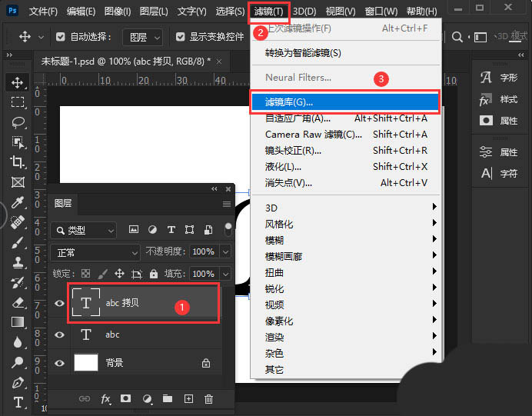Select the History Brush tool
Viewport: 532px width, 416px height.
pyautogui.click(x=18, y=282)
